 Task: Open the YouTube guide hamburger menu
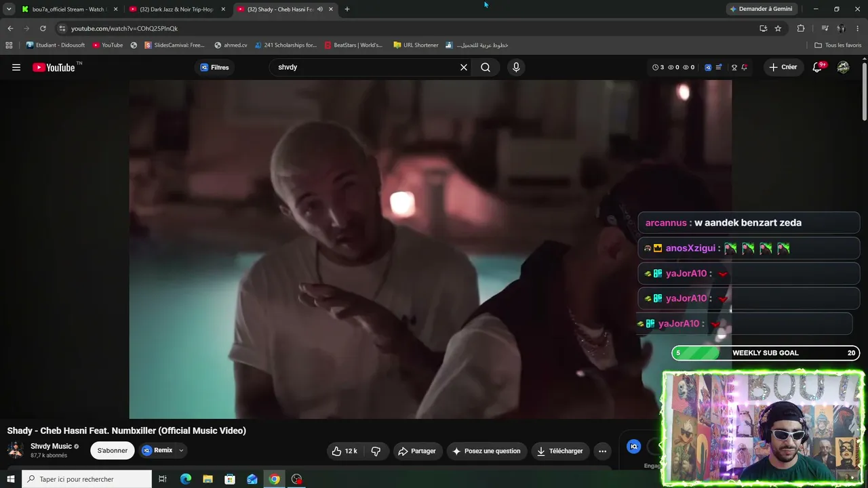coord(16,67)
